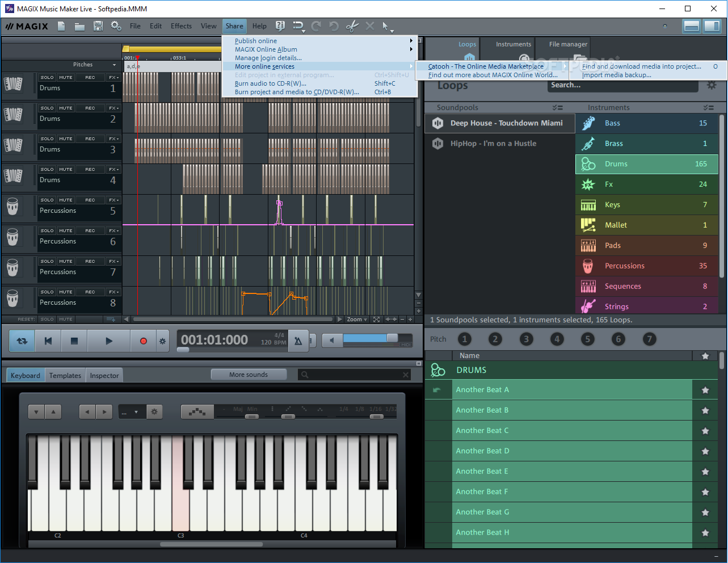Click the Mallet instrument icon
Screen dimensions: 728x563
point(588,225)
